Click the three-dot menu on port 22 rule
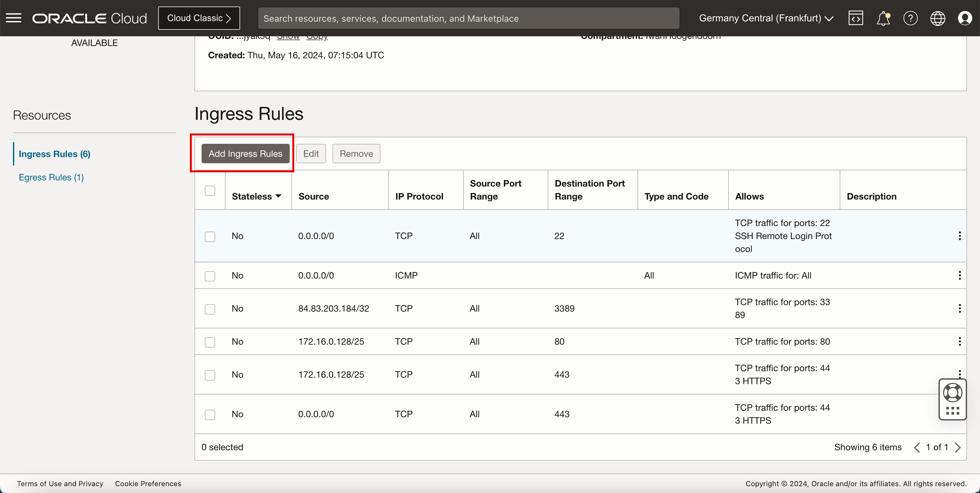 click(x=960, y=236)
